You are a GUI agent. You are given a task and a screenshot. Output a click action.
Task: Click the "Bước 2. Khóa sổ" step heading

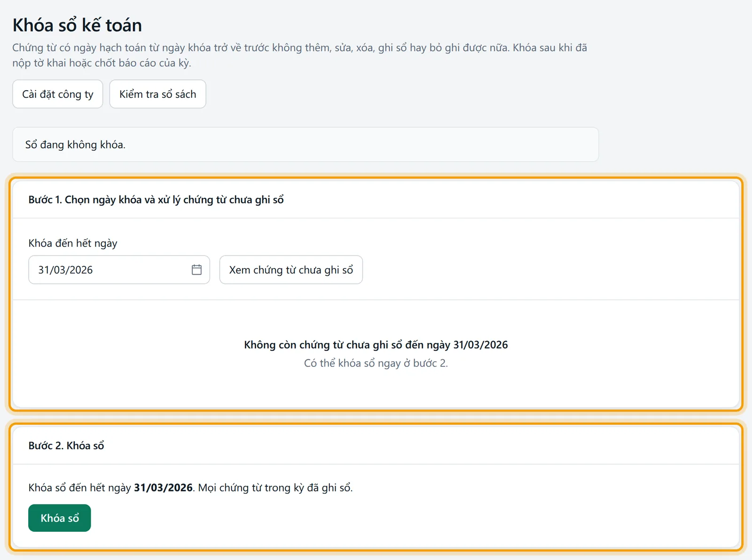(66, 445)
